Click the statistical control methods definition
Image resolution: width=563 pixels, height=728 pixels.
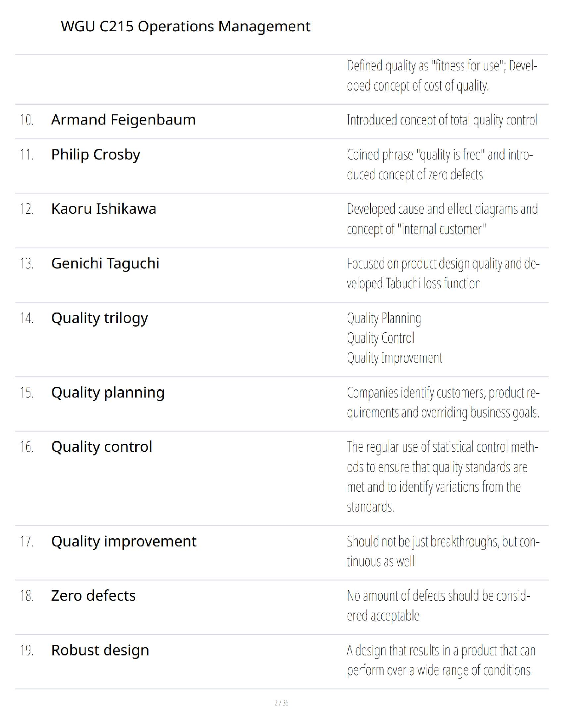442,477
